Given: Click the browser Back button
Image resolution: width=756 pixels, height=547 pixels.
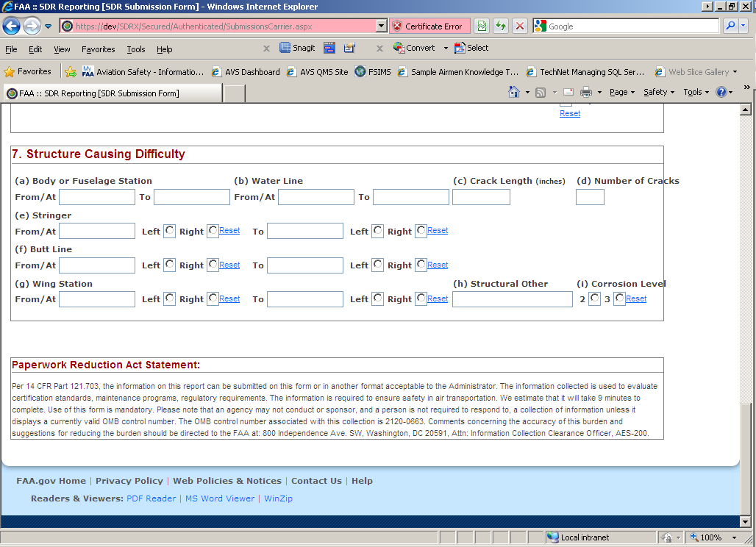Looking at the screenshot, I should (x=12, y=26).
